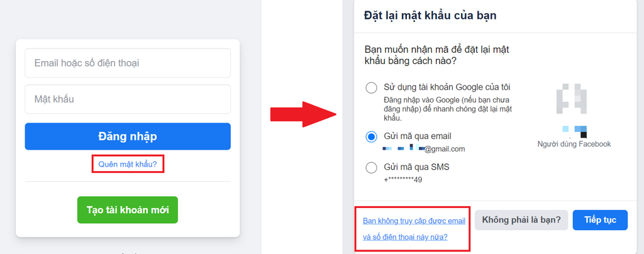Click the Đặt lại mật khẩu của bạn heading

[x=431, y=15]
